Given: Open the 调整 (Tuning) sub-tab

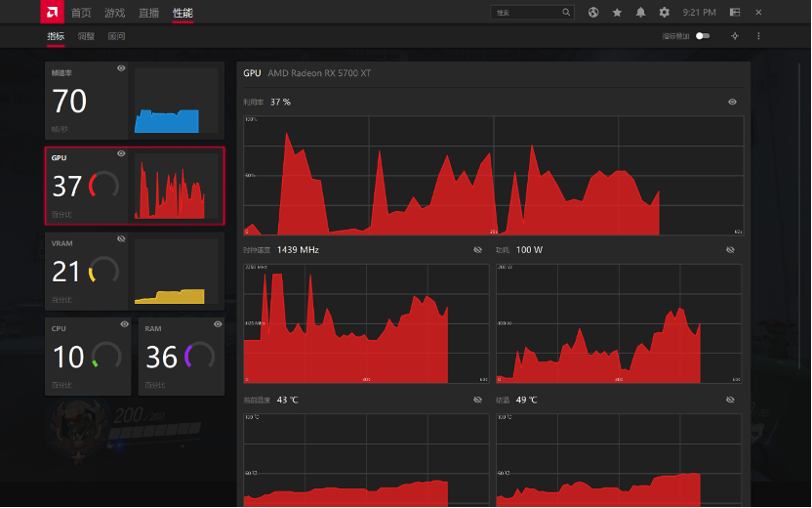Looking at the screenshot, I should click(86, 36).
